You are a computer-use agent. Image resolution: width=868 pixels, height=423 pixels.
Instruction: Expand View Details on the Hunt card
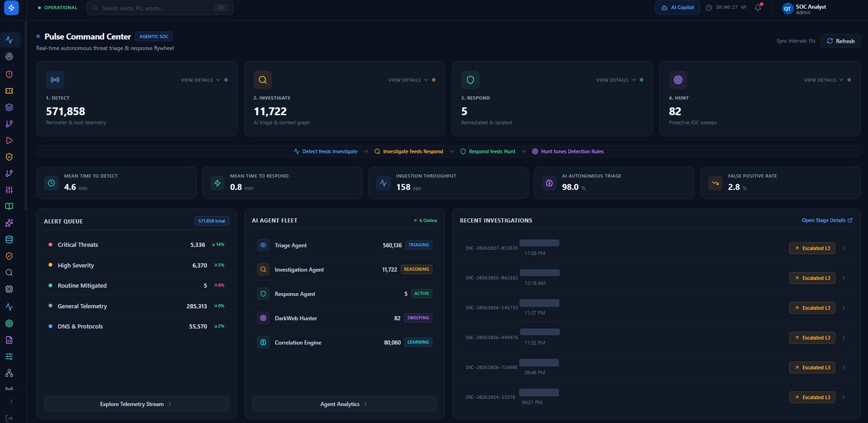[824, 80]
